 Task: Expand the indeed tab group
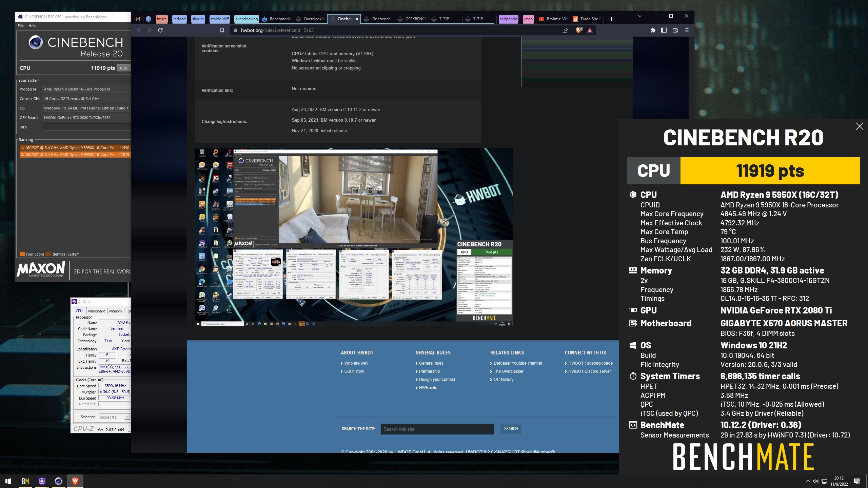pyautogui.click(x=179, y=19)
